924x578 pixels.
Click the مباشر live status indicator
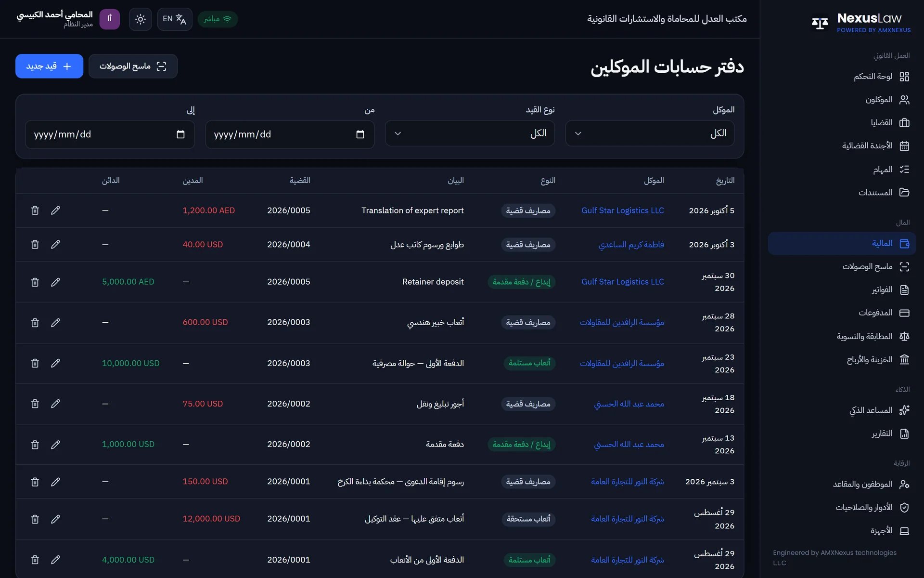click(218, 19)
